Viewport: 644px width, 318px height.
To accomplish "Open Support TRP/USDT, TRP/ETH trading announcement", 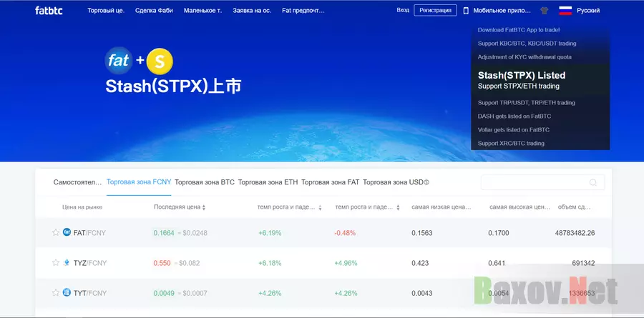I will (x=526, y=103).
